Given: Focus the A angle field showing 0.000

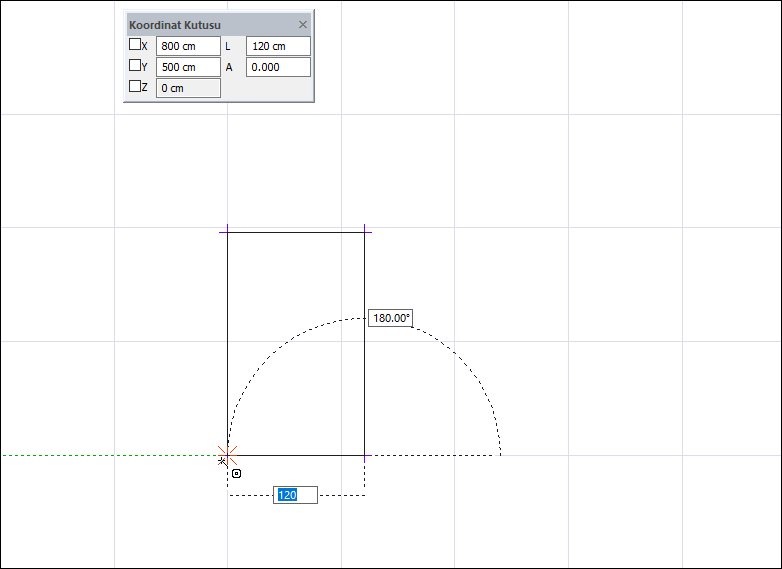Looking at the screenshot, I should pyautogui.click(x=277, y=67).
